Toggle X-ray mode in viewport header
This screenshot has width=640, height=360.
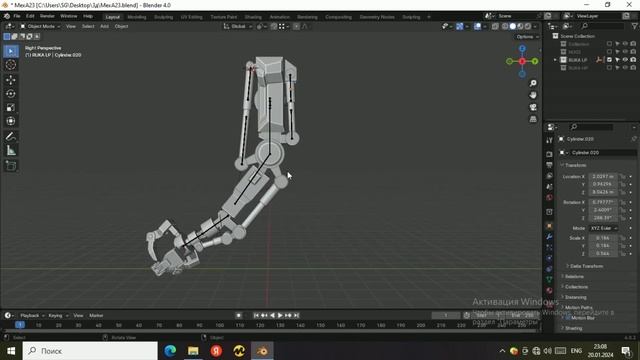pyautogui.click(x=495, y=27)
